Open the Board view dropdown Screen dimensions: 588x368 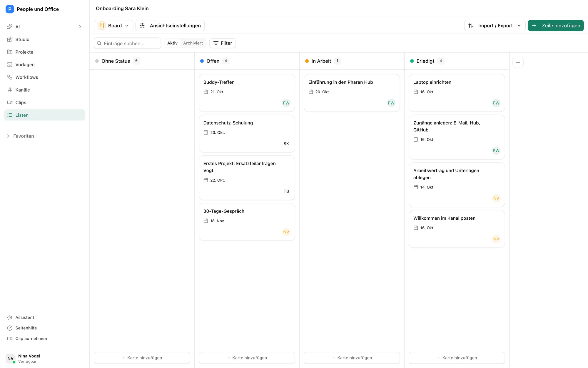coord(113,26)
